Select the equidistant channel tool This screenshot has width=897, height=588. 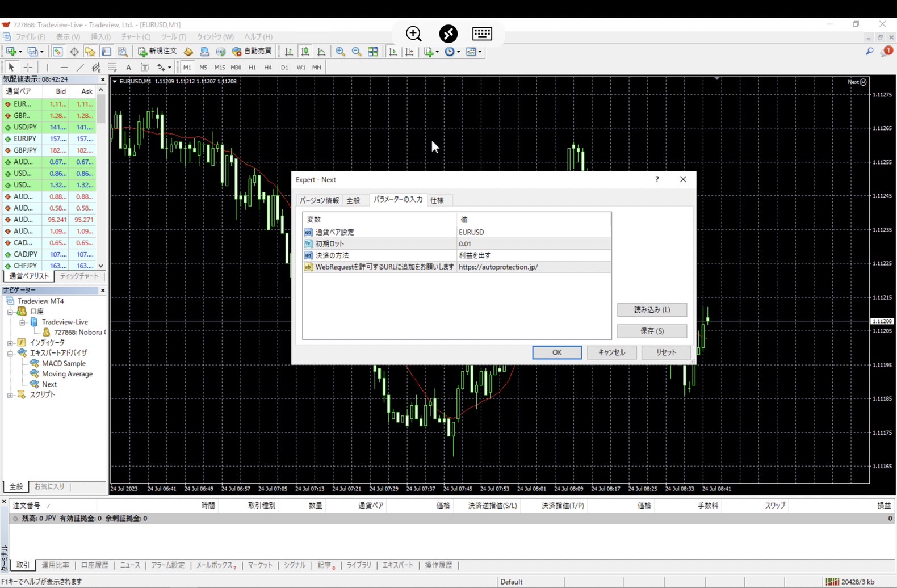pos(96,67)
